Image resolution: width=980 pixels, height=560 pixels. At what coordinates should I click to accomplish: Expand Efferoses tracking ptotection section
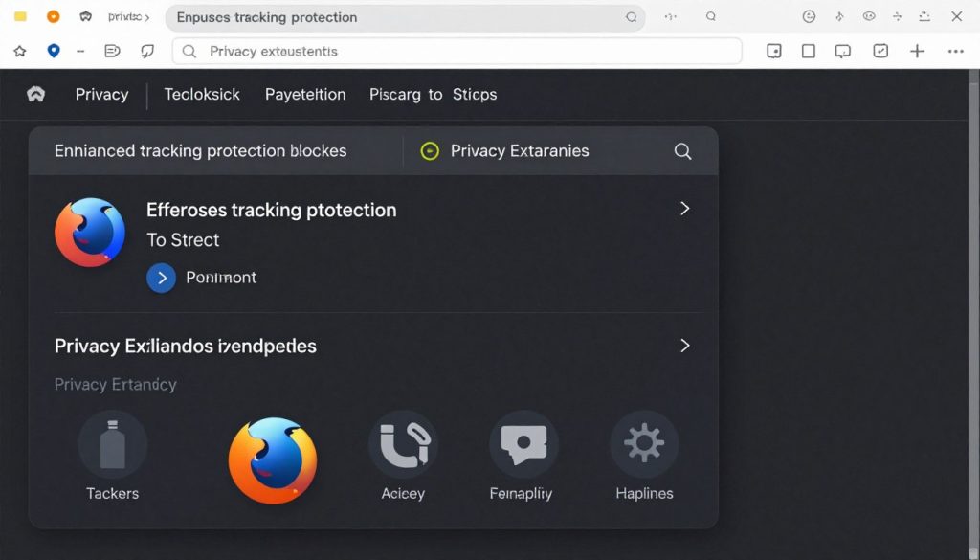684,209
